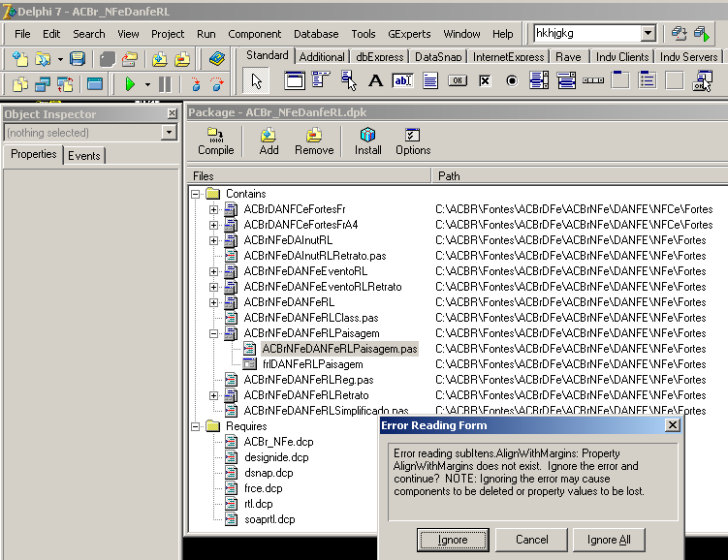Click the green Run button
The image size is (728, 560).
130,84
